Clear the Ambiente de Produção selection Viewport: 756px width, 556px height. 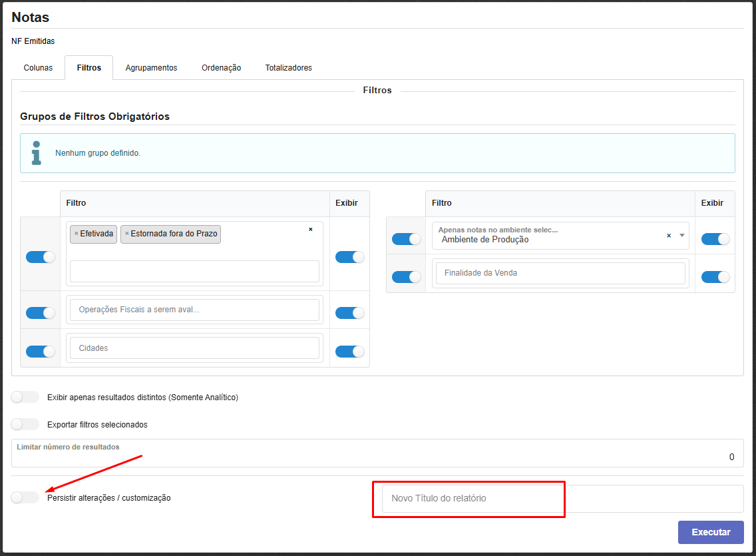(x=669, y=236)
